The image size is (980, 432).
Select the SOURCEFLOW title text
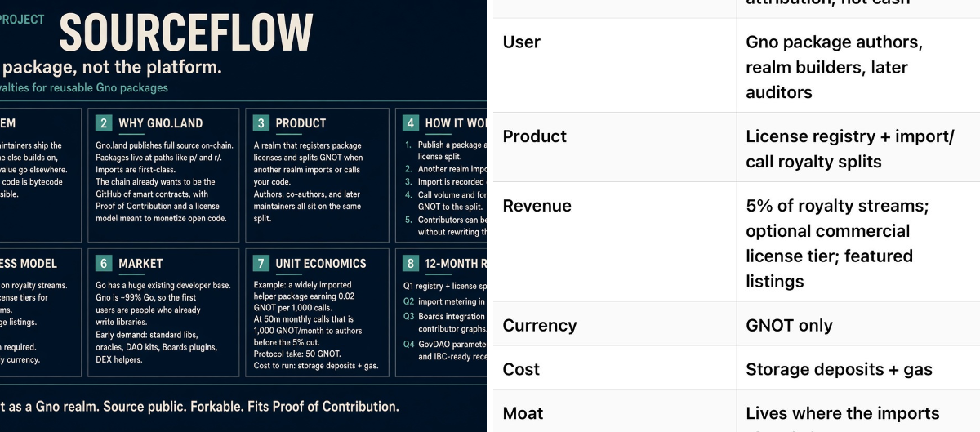[186, 34]
